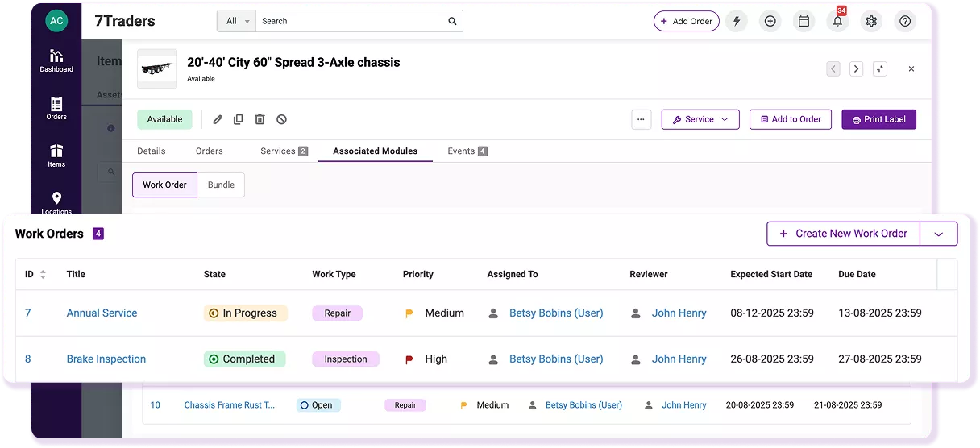Viewport: 980px width, 448px height.
Task: Click the pencil edit icon
Action: (218, 119)
